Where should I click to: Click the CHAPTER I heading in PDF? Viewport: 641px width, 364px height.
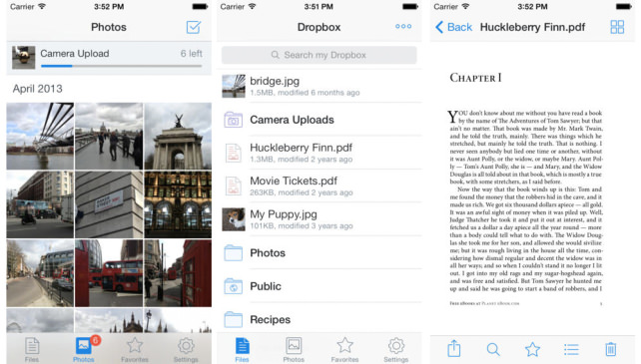tap(475, 78)
